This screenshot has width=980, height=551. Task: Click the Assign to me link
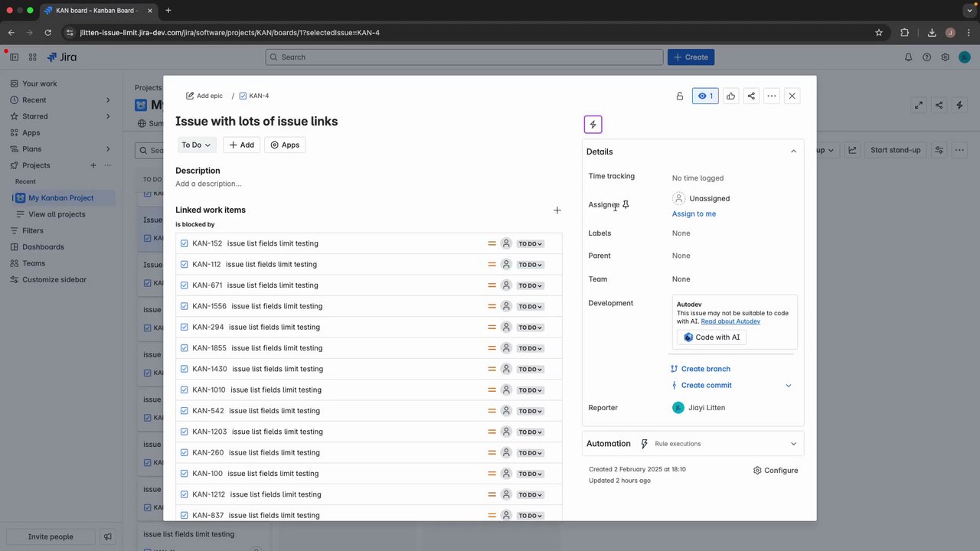694,214
